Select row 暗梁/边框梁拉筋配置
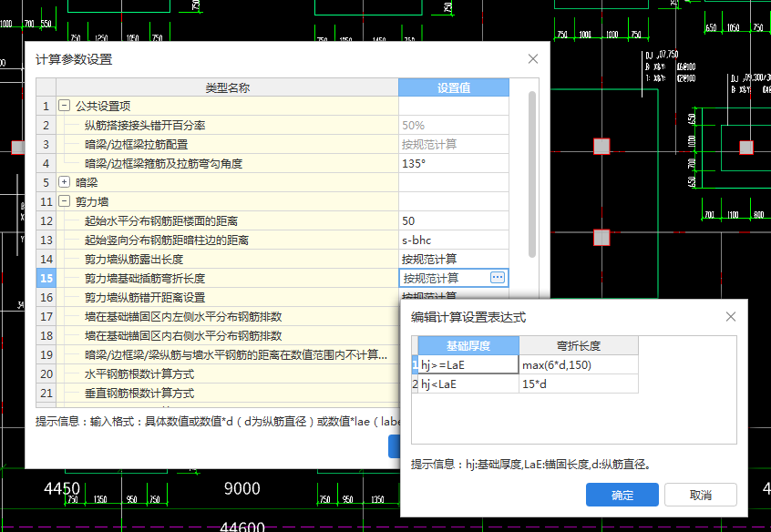Image resolution: width=771 pixels, height=532 pixels. point(227,145)
